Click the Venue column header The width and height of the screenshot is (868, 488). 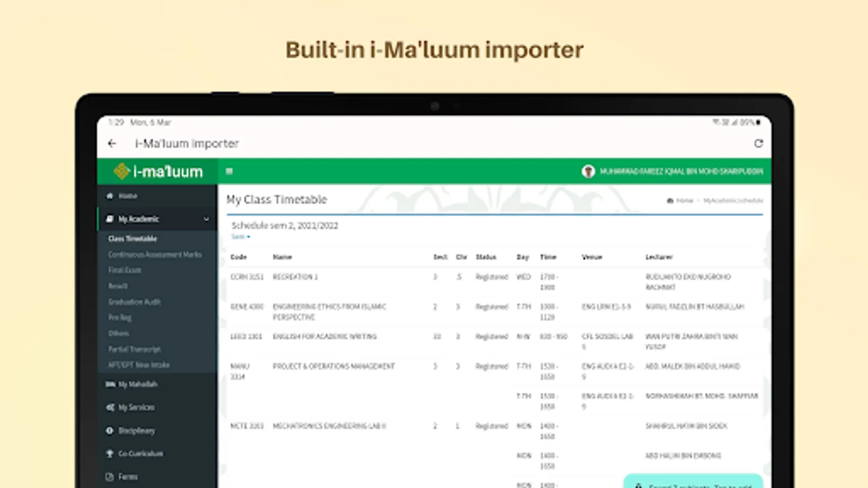pyautogui.click(x=592, y=257)
